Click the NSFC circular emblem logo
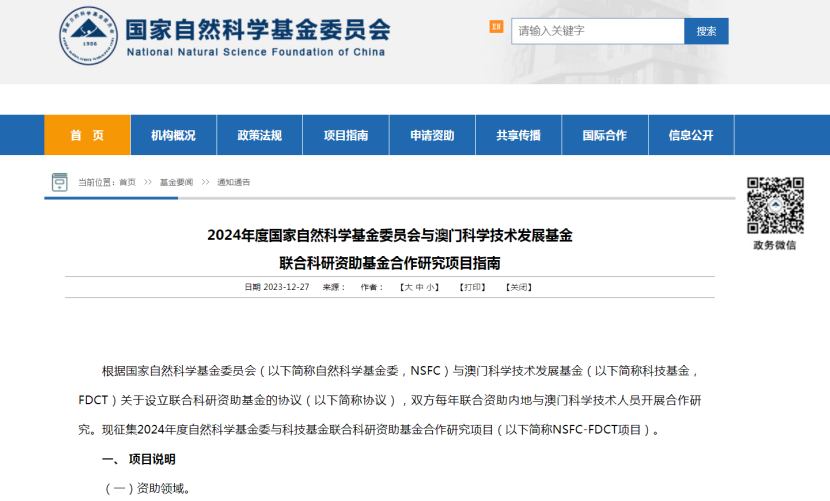The width and height of the screenshot is (830, 501). 88,37
